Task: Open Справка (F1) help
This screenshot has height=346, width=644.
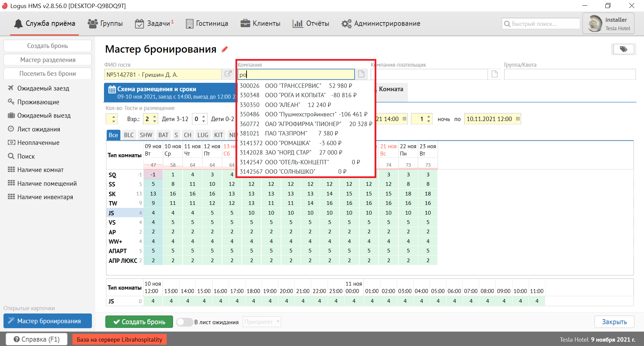Action: coord(37,339)
